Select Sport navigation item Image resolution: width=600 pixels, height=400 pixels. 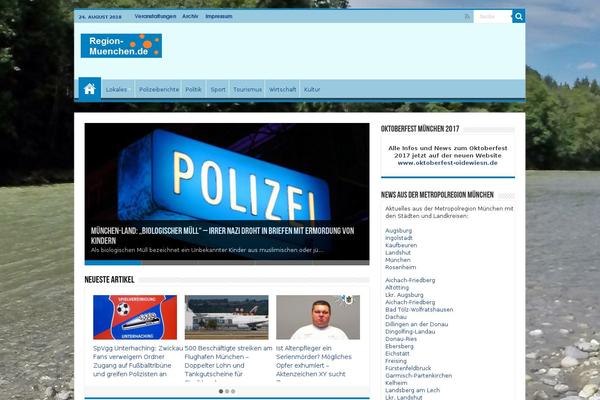point(218,89)
